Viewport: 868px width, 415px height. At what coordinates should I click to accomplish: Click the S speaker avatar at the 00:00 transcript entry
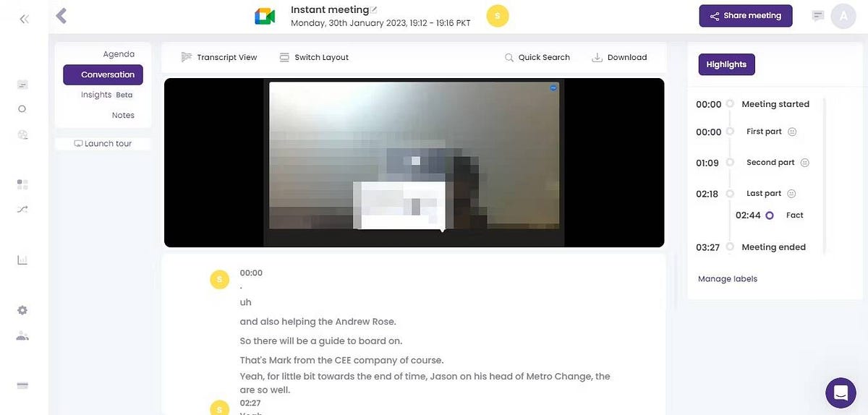point(220,279)
